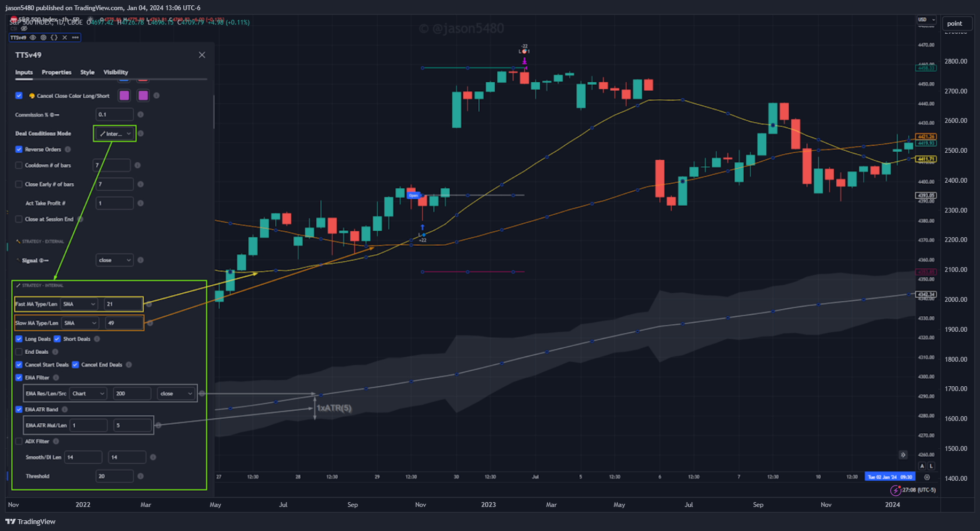Click Act Take Profit # input field
This screenshot has height=531, width=980.
coord(114,203)
